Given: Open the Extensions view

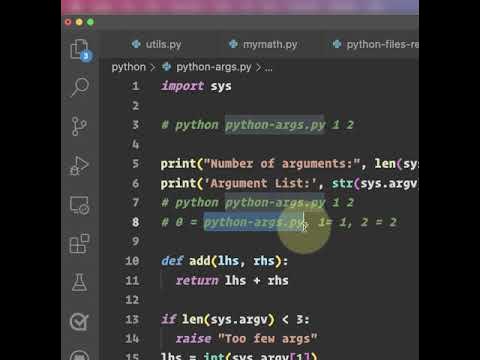Looking at the screenshot, I should 79,244.
